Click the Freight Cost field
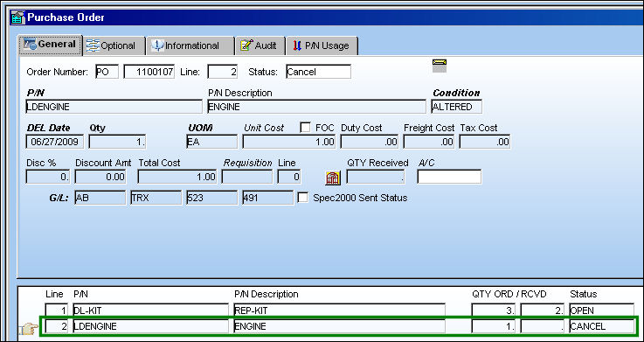644x342 pixels. coord(429,142)
